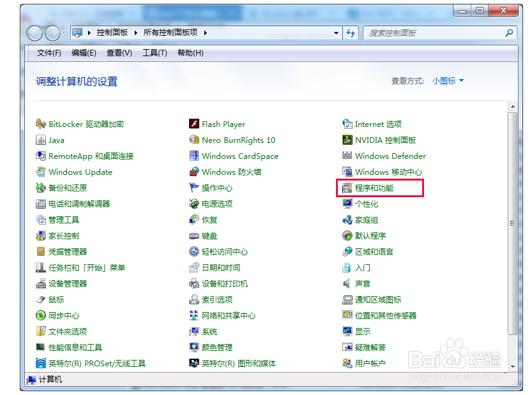This screenshot has width=532, height=395.
Task: Open the 文件(F) menu
Action: point(49,53)
